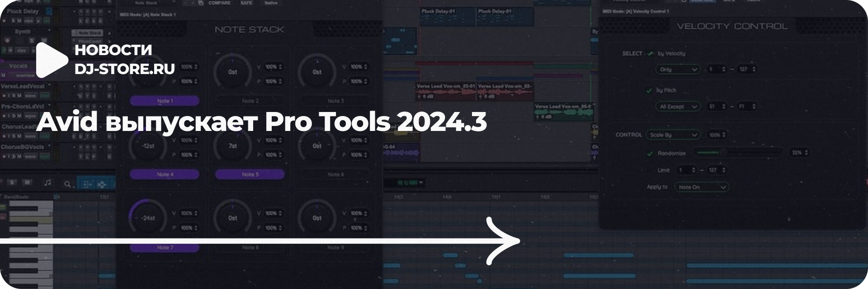
Task: Adjust the Randomize amount slider
Action: (x=739, y=153)
